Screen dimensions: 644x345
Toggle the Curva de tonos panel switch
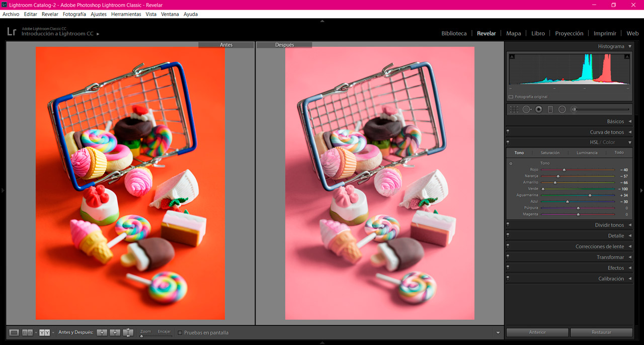(508, 132)
